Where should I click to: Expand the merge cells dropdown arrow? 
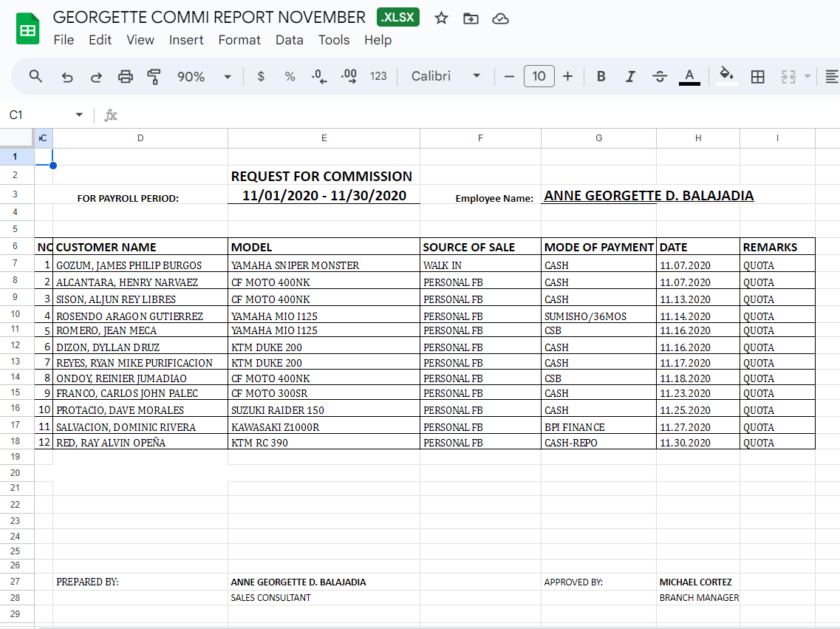pos(807,77)
